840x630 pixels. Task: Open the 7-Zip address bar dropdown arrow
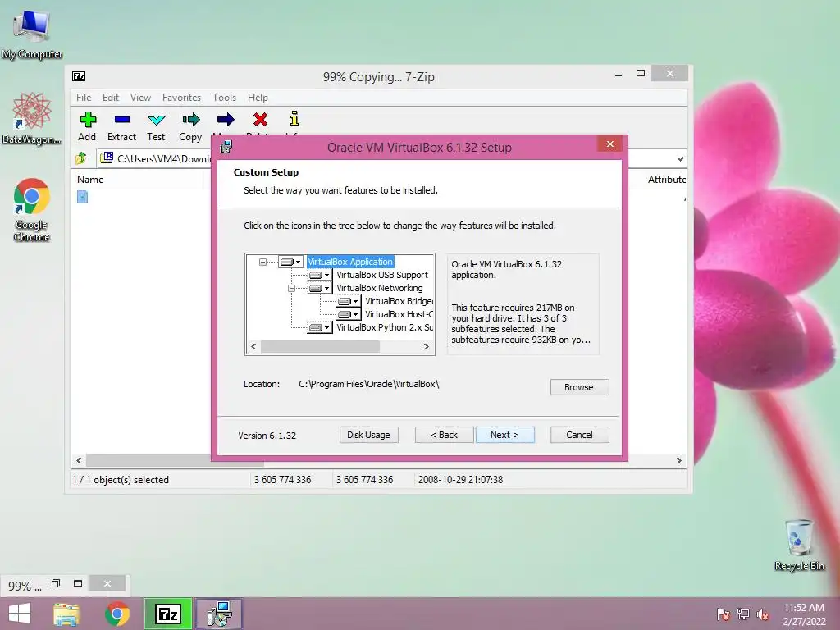point(680,158)
